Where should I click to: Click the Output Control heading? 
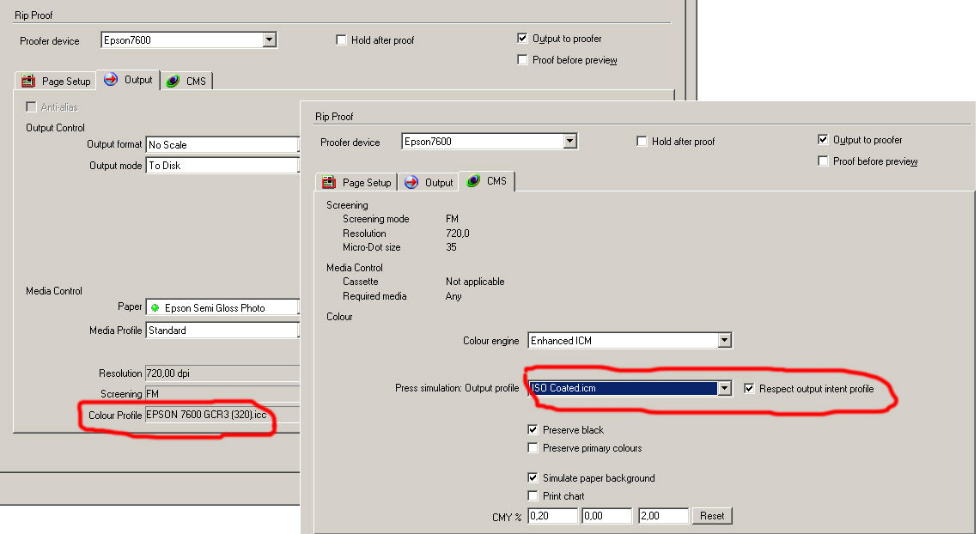point(55,127)
